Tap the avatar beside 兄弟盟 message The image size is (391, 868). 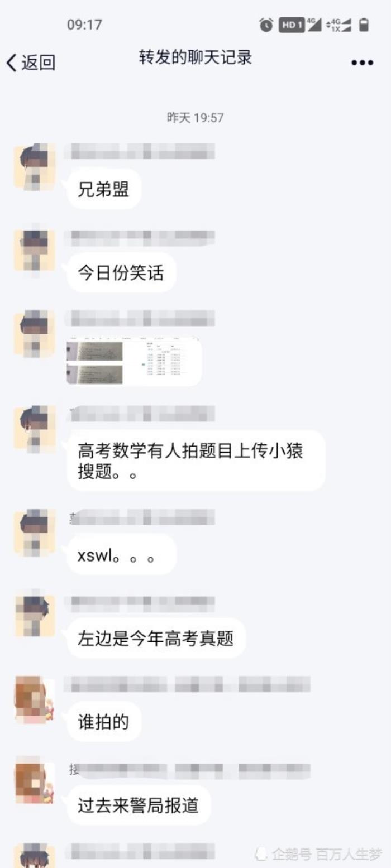(x=35, y=166)
